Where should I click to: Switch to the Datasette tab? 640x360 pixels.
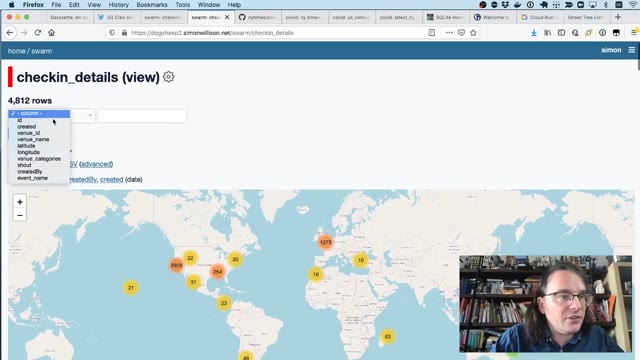[x=69, y=17]
